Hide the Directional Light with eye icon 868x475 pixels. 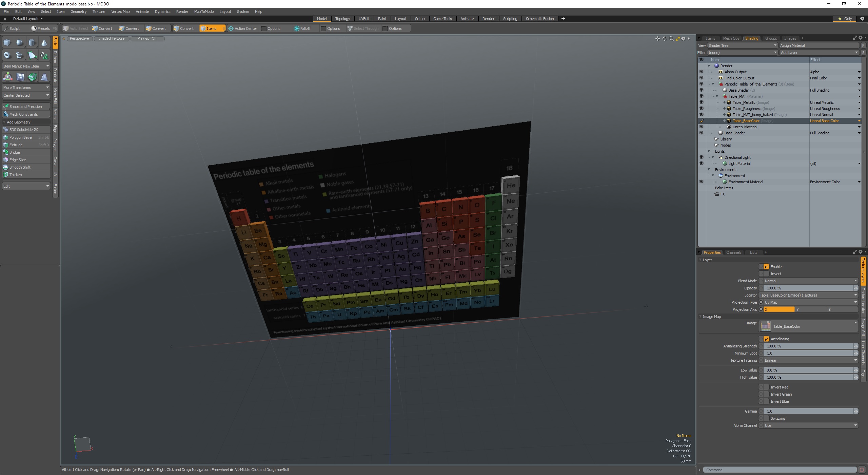[701, 157]
